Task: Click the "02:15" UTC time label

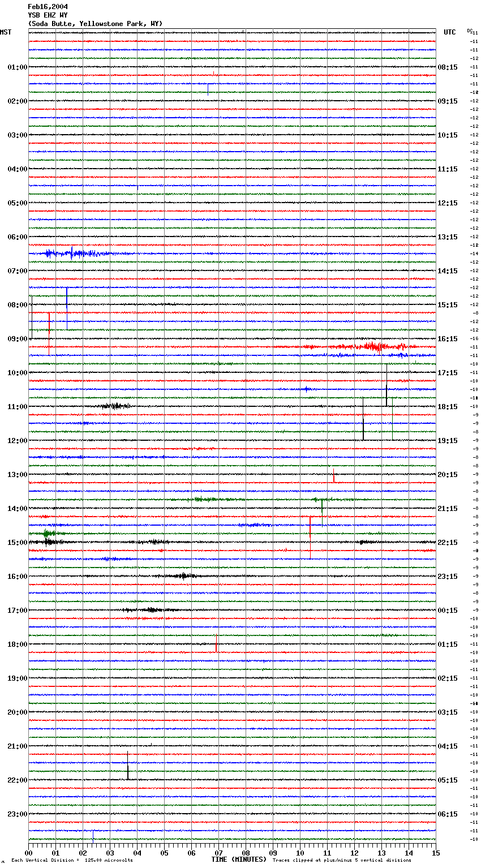Action: (448, 678)
